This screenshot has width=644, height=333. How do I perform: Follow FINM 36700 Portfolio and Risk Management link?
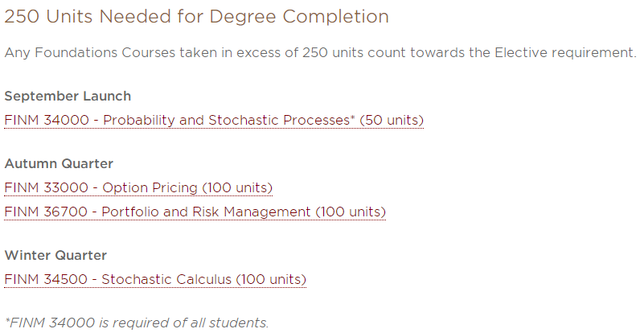pyautogui.click(x=195, y=212)
